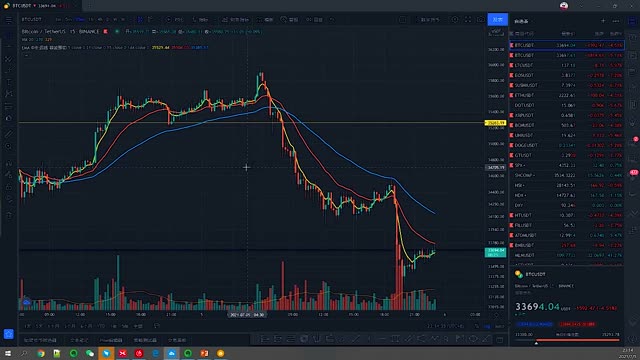
Task: Click the blue Publish button
Action: point(498,20)
